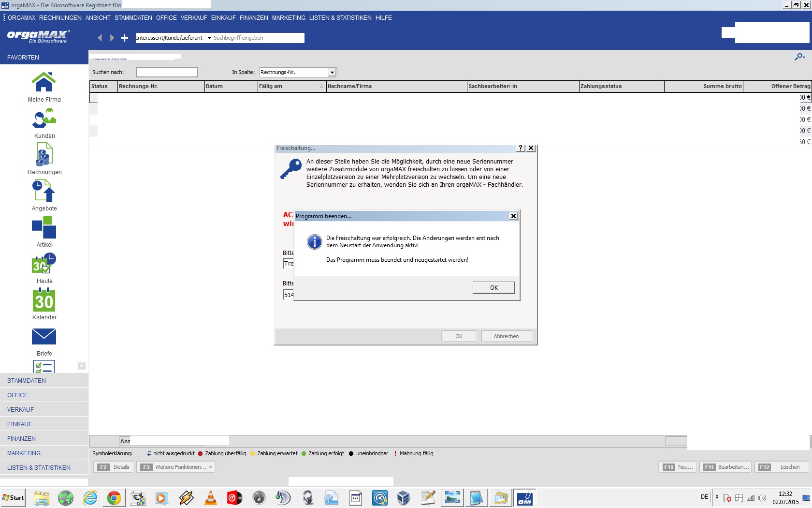Open the Rechnungen icon in sidebar
This screenshot has width=812, height=508.
44,154
